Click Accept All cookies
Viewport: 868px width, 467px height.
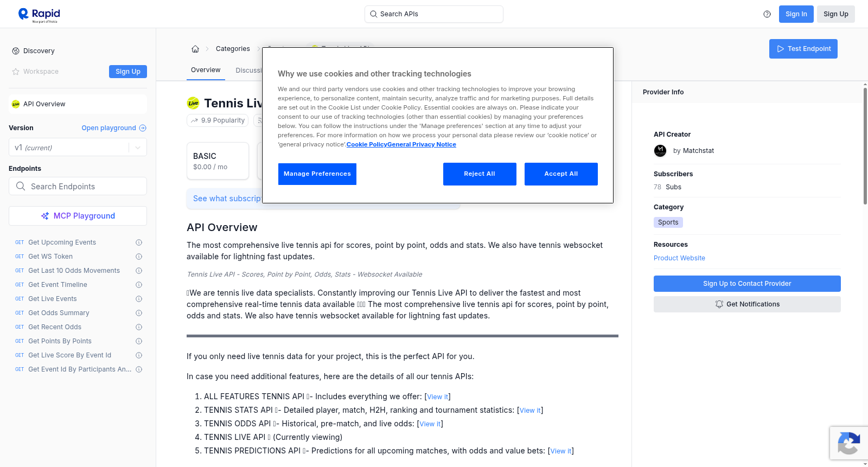(561, 174)
